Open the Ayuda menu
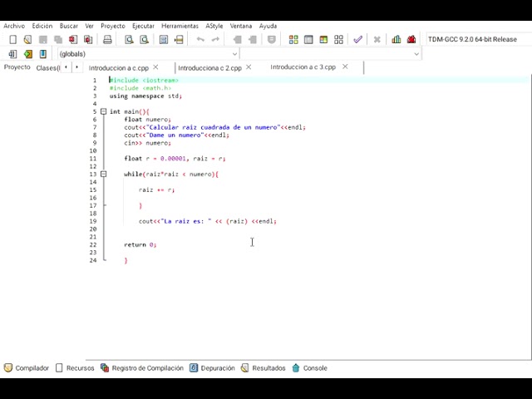 pyautogui.click(x=268, y=26)
